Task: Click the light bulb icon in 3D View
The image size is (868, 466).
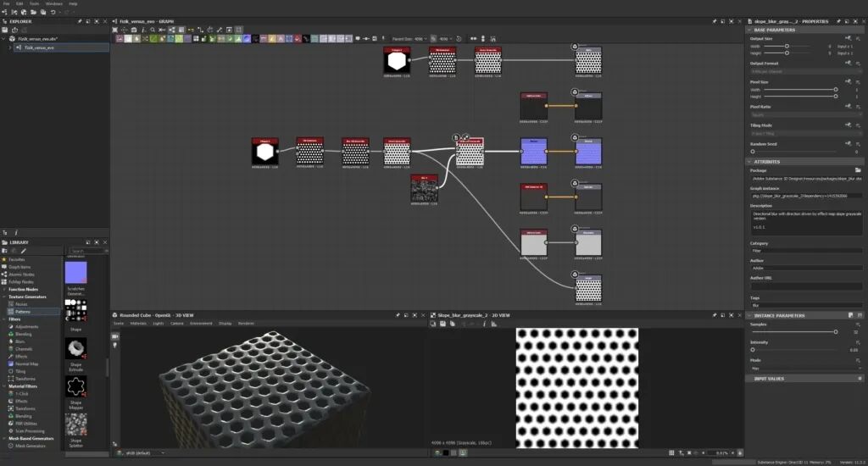Action: (x=115, y=345)
